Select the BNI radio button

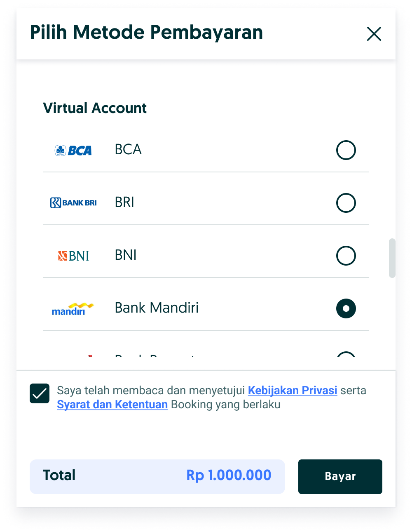point(346,256)
